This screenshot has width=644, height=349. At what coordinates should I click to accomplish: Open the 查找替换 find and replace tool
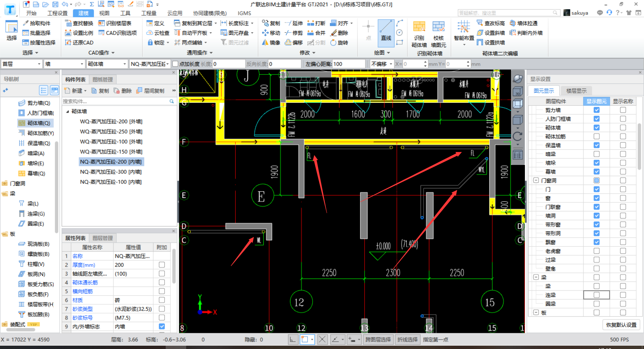click(79, 23)
